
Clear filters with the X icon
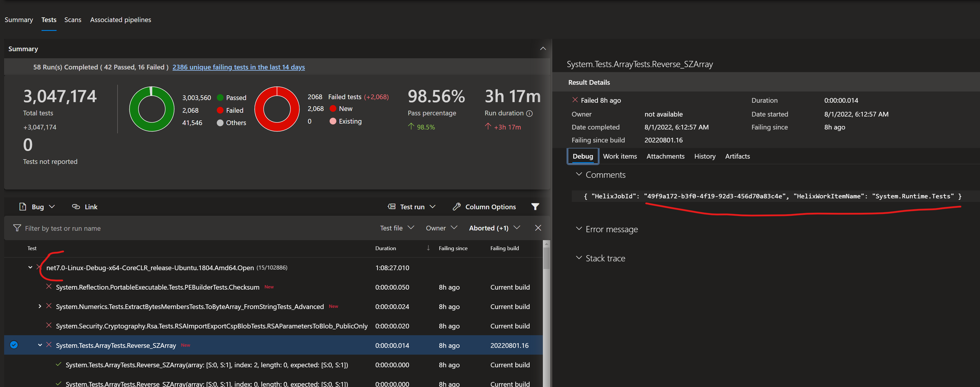coord(538,228)
